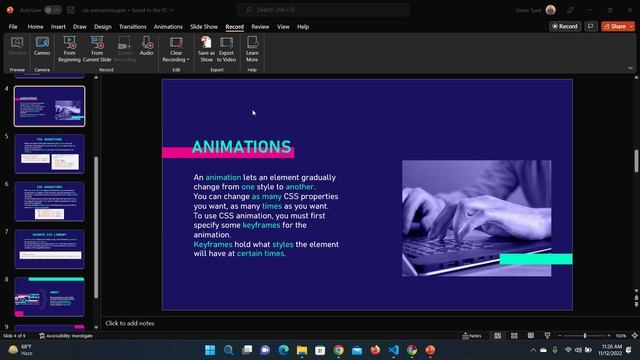Collapse the ribbon with the chevron
Viewport: 640px width, 360px height.
[630, 68]
